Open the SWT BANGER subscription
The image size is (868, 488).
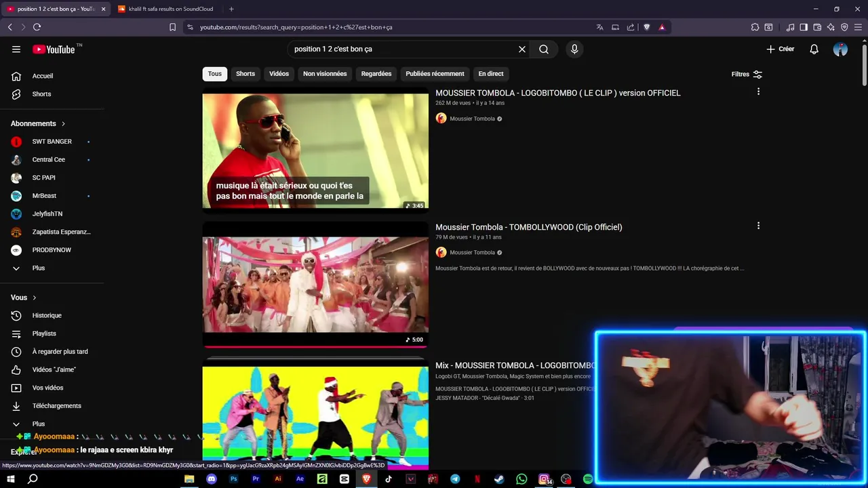pos(52,142)
